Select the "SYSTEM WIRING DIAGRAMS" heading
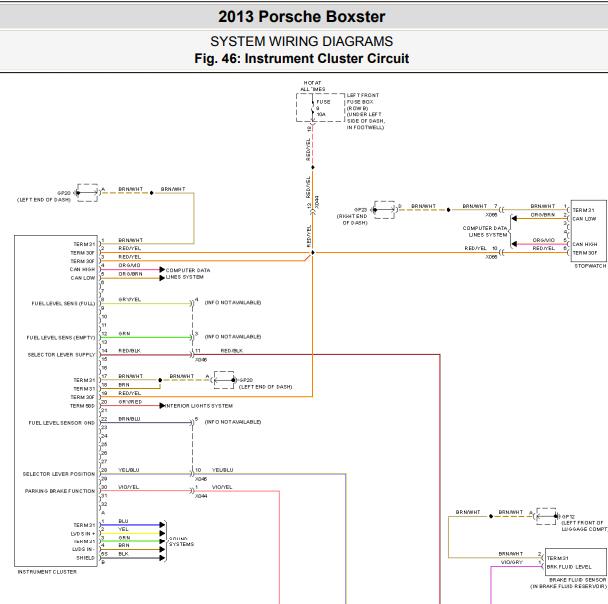Screen dimensions: 608x604 pyautogui.click(x=301, y=41)
